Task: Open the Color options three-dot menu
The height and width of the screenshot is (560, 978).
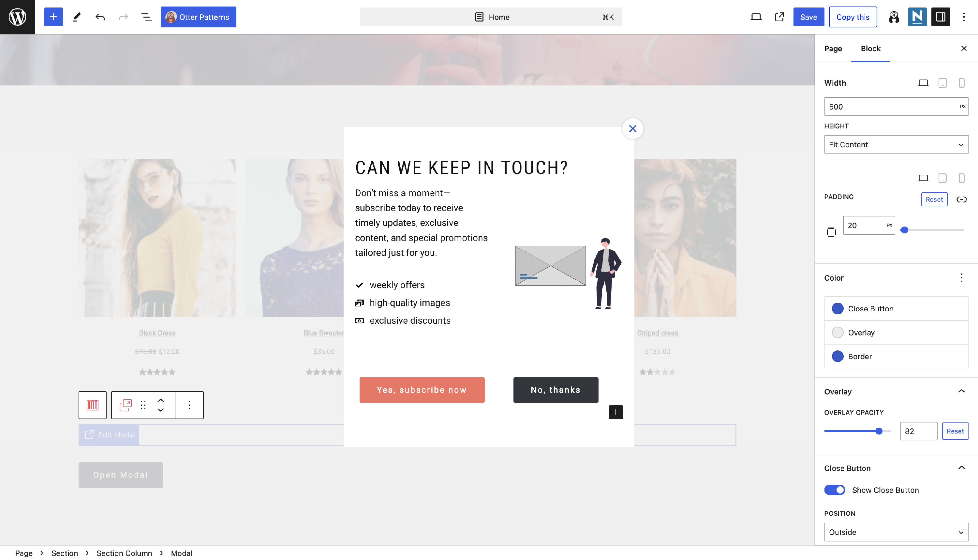Action: (961, 278)
